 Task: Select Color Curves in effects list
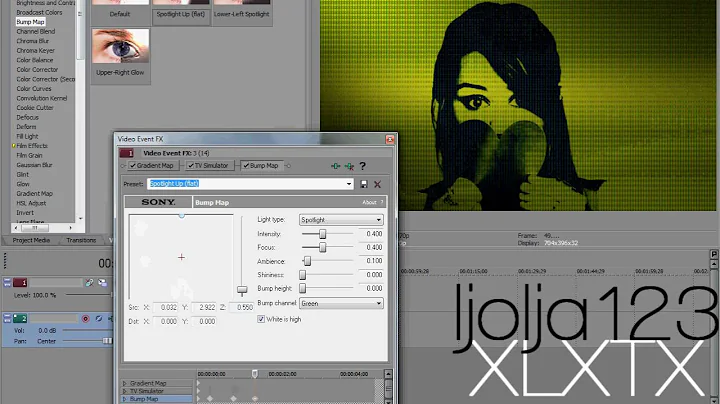click(34, 89)
